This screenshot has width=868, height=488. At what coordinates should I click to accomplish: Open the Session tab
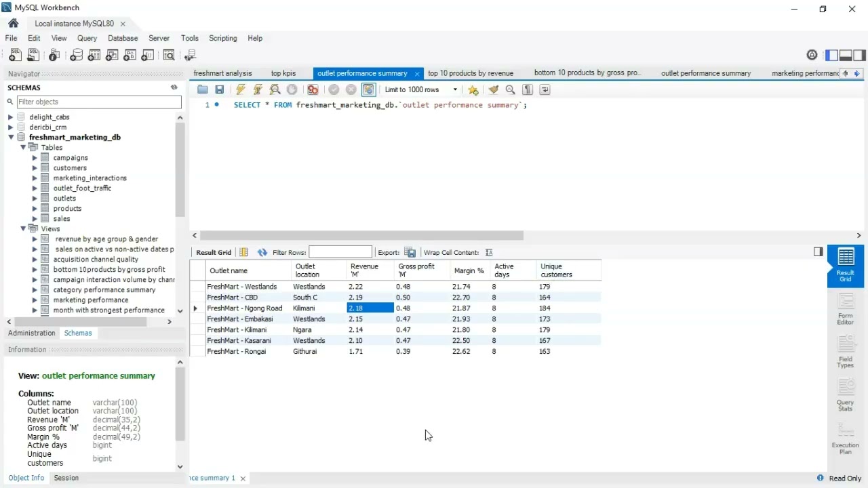click(x=66, y=478)
